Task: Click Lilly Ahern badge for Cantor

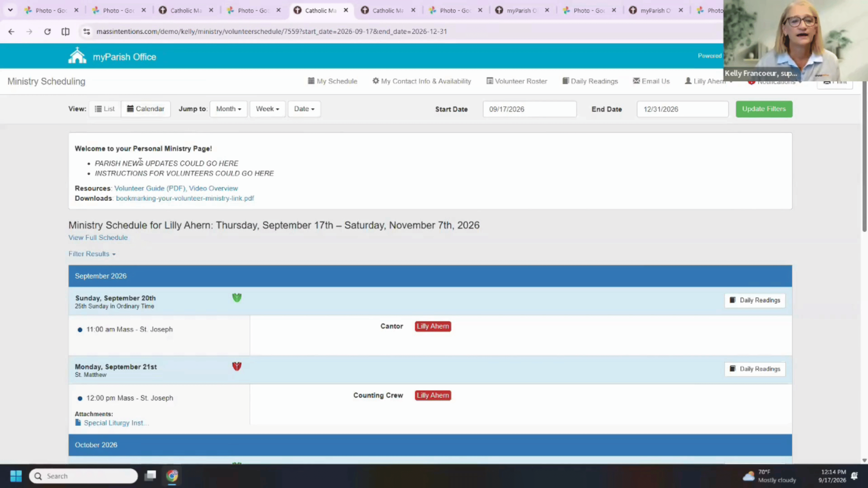Action: tap(433, 326)
